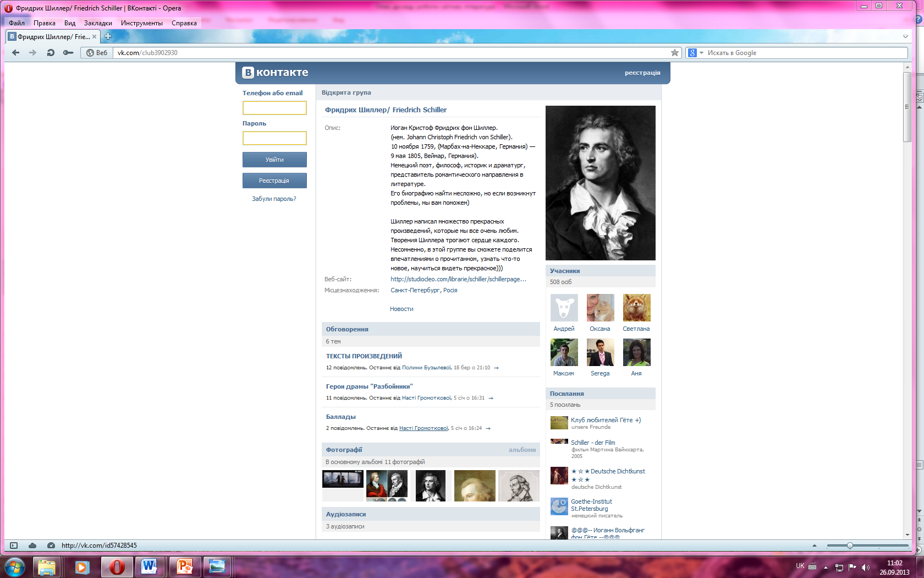
Task: Open the studiocleo.com website link
Action: tap(458, 279)
